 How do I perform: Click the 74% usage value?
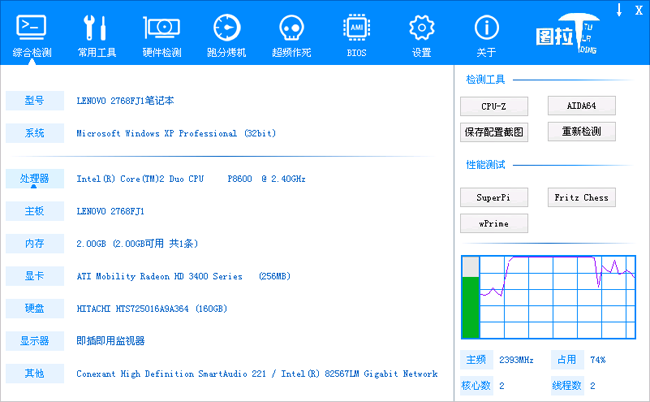pyautogui.click(x=598, y=360)
